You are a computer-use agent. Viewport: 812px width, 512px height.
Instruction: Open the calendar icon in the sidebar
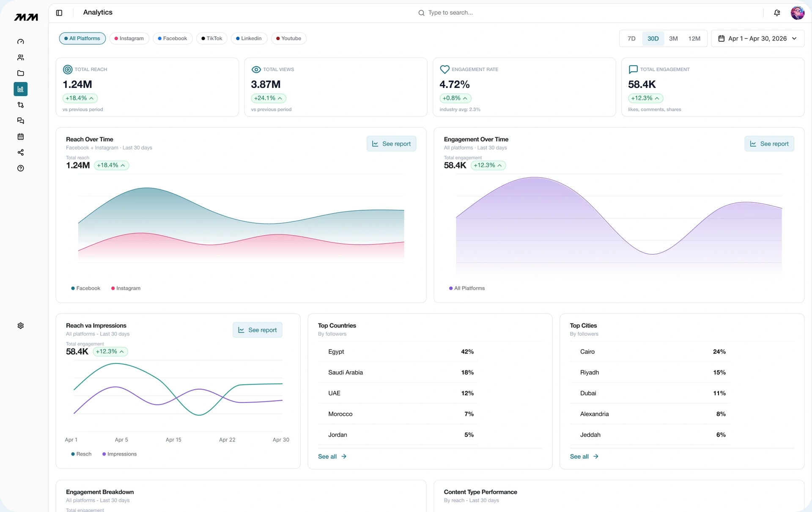click(x=20, y=137)
